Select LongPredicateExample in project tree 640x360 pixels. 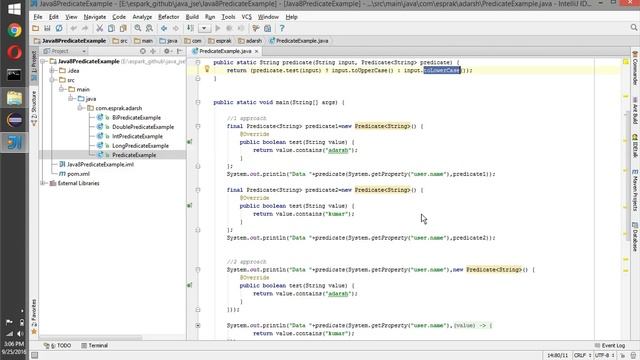coord(140,146)
